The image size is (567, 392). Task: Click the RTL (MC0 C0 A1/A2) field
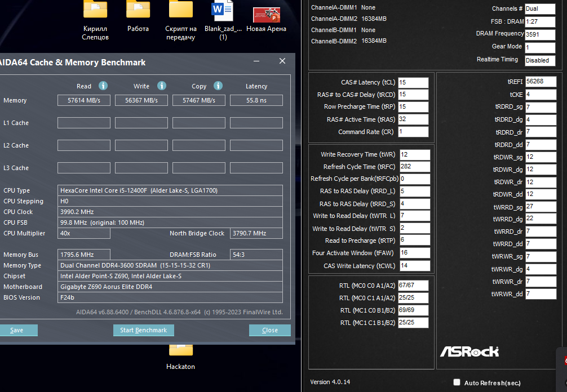click(x=413, y=286)
